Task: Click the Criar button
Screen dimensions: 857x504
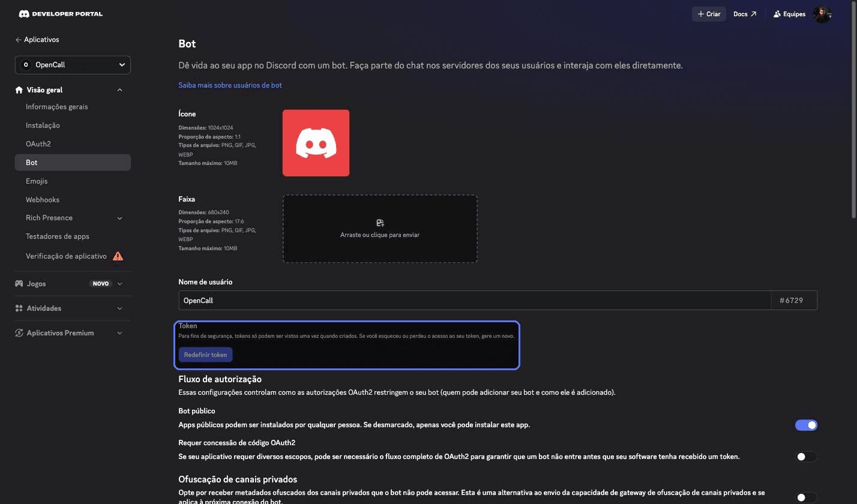Action: pyautogui.click(x=709, y=14)
